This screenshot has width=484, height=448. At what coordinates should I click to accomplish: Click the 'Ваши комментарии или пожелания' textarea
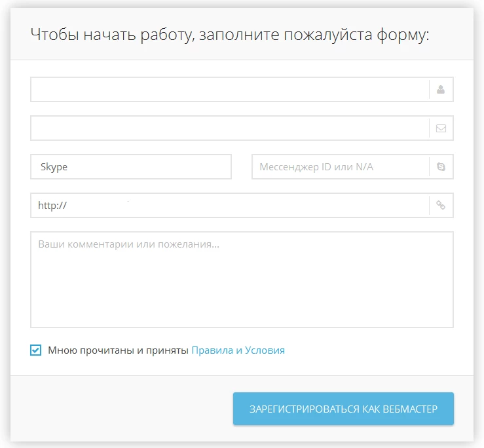[x=242, y=280]
